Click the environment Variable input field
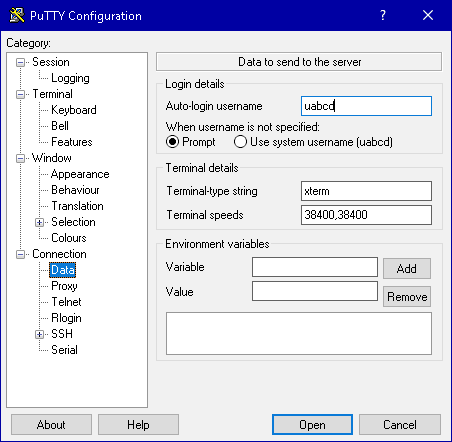Screen dimensions: 452x442 click(x=315, y=267)
